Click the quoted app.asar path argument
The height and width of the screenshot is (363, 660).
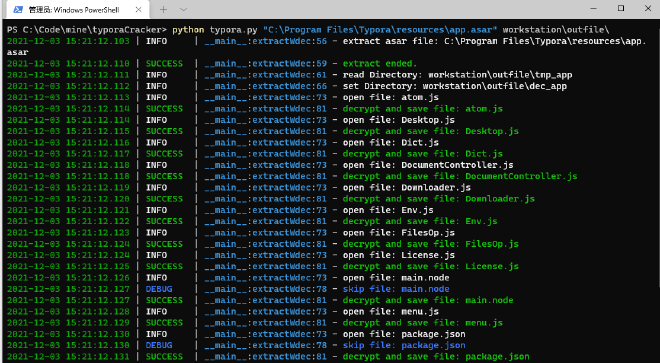[x=380, y=30]
